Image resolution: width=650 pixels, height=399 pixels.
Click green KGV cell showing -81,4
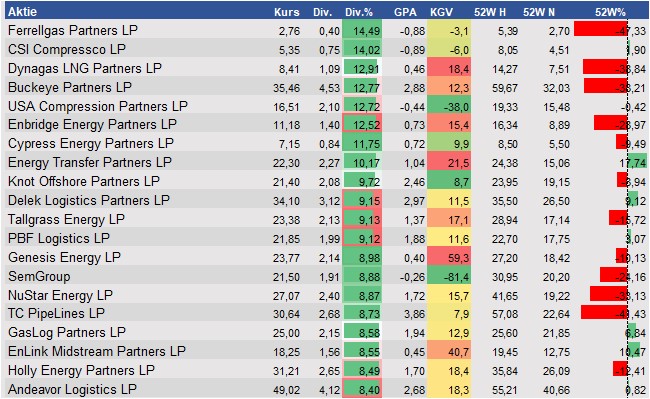[449, 277]
